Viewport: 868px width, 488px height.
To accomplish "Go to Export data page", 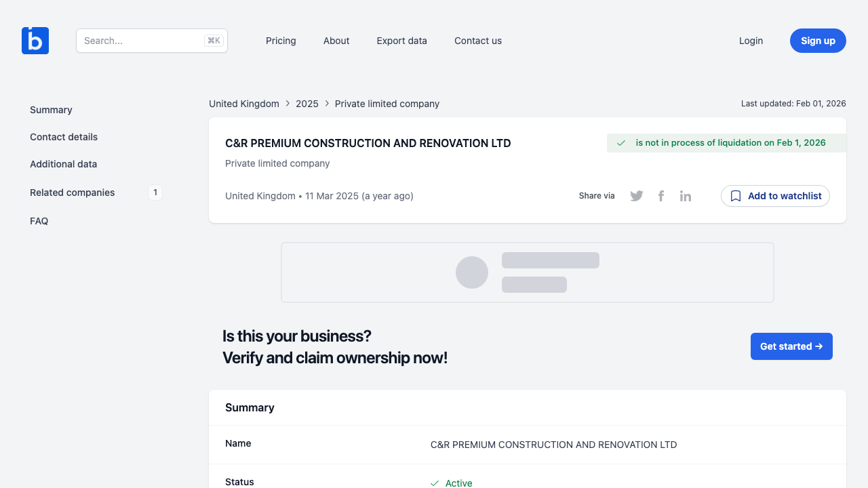I will (x=401, y=41).
